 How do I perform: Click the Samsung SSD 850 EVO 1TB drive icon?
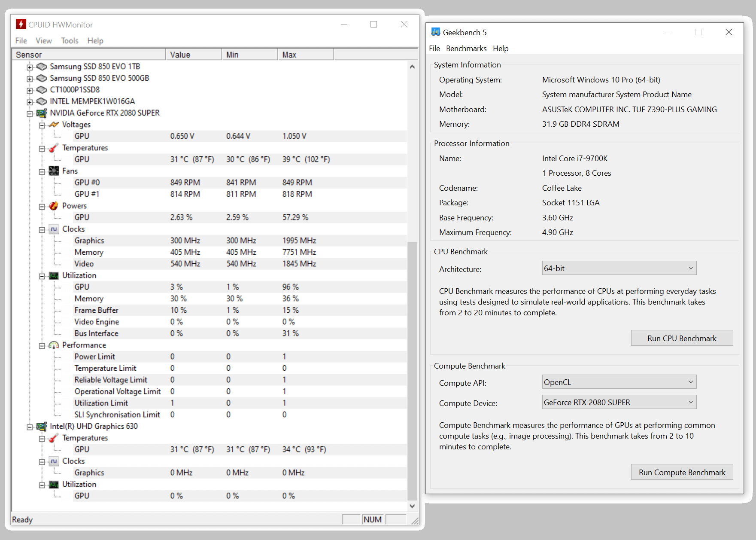tap(42, 67)
